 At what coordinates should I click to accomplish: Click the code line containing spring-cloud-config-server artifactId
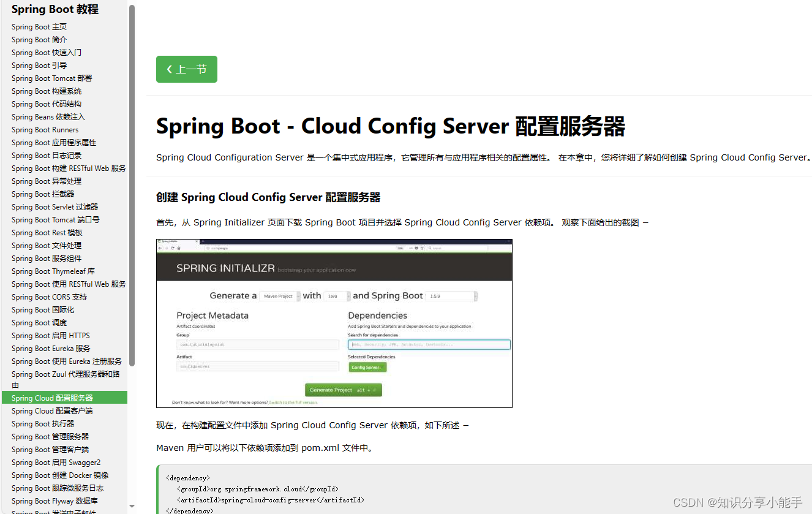(271, 500)
